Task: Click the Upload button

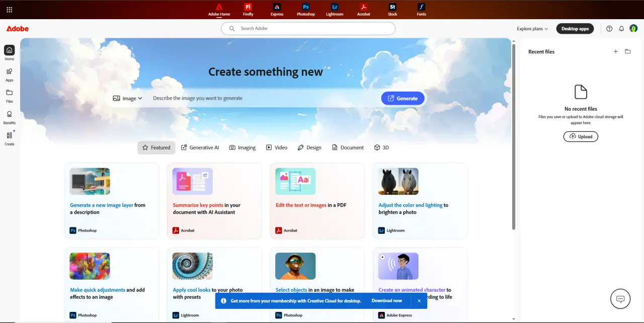Action: (x=581, y=136)
